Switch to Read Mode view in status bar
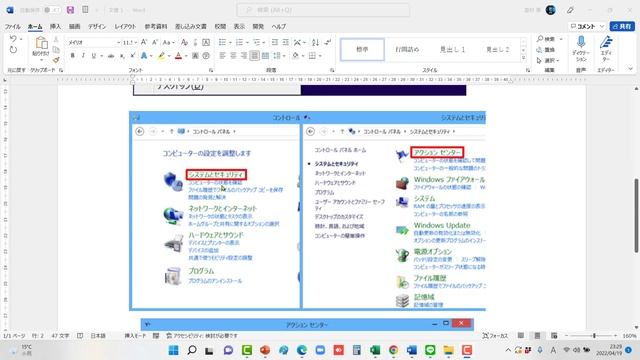640x360 pixels. [x=520, y=336]
